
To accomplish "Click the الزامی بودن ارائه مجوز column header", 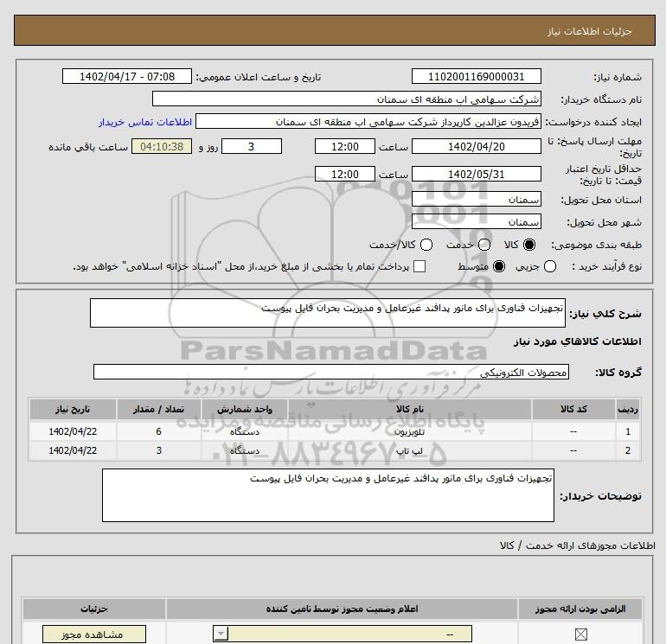I will click(x=580, y=609).
